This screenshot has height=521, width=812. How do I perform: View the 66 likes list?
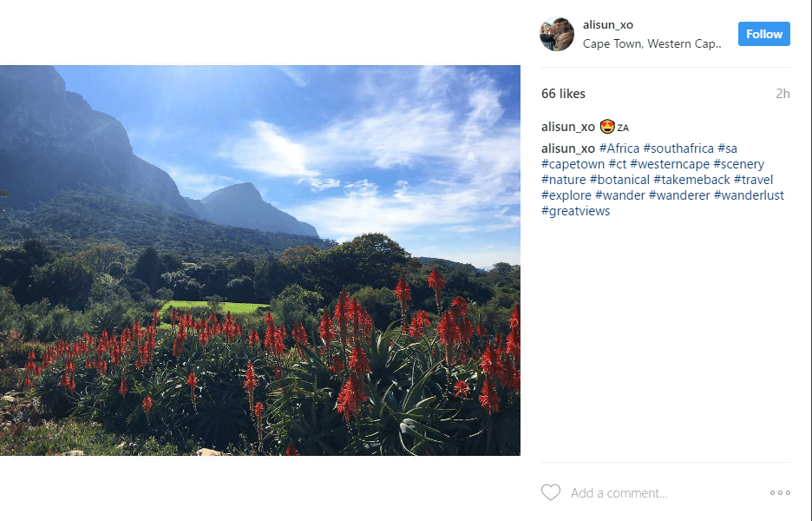point(563,94)
